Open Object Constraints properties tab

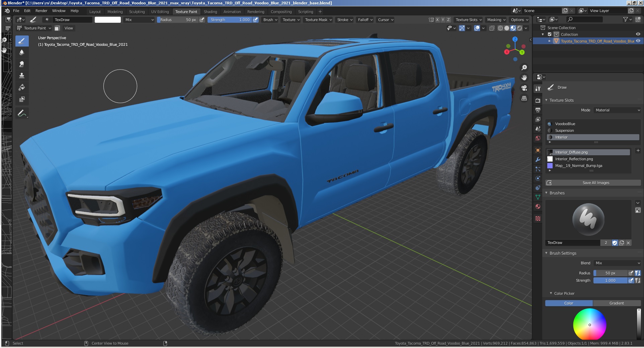(x=538, y=188)
